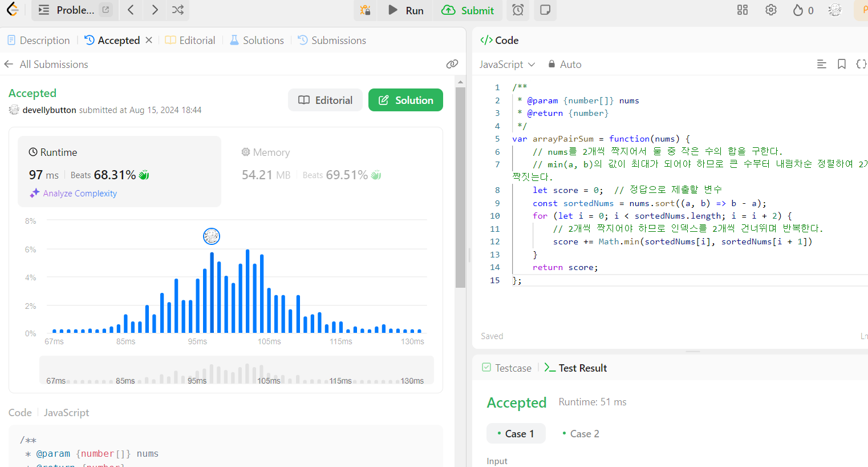Select the Memory stats card

[332, 171]
